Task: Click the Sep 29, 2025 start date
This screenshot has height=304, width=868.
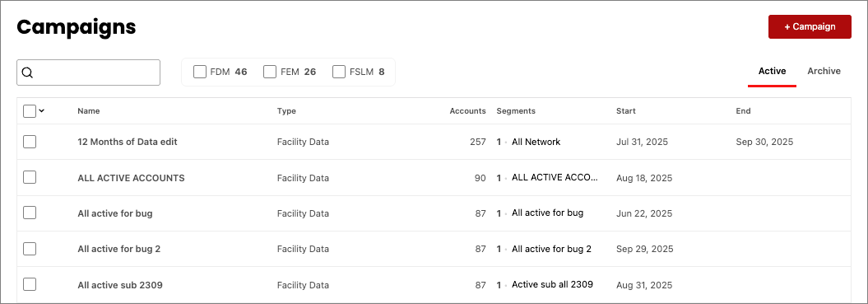Action: (x=645, y=249)
